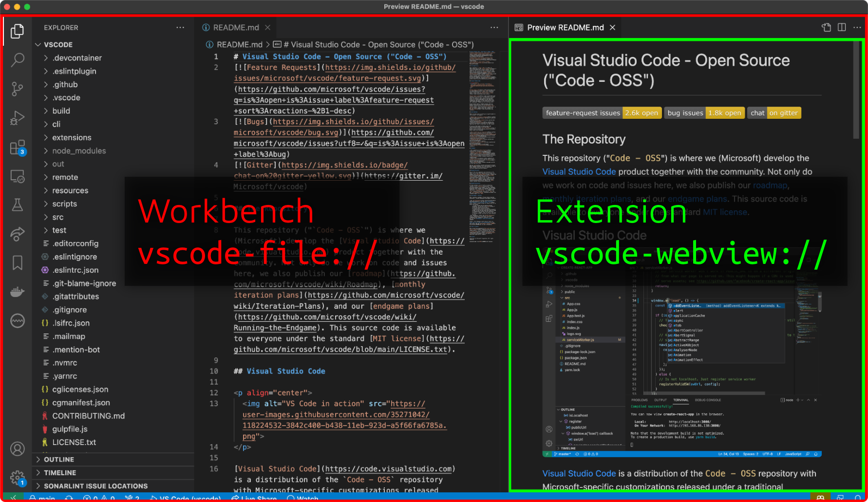The image size is (868, 502).
Task: Open the roadmap link in the preview
Action: click(770, 185)
